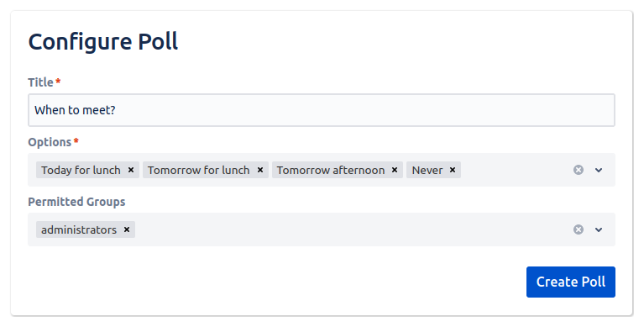
Task: Remove the 'Tomorrow afternoon' option tag
Action: tap(395, 170)
